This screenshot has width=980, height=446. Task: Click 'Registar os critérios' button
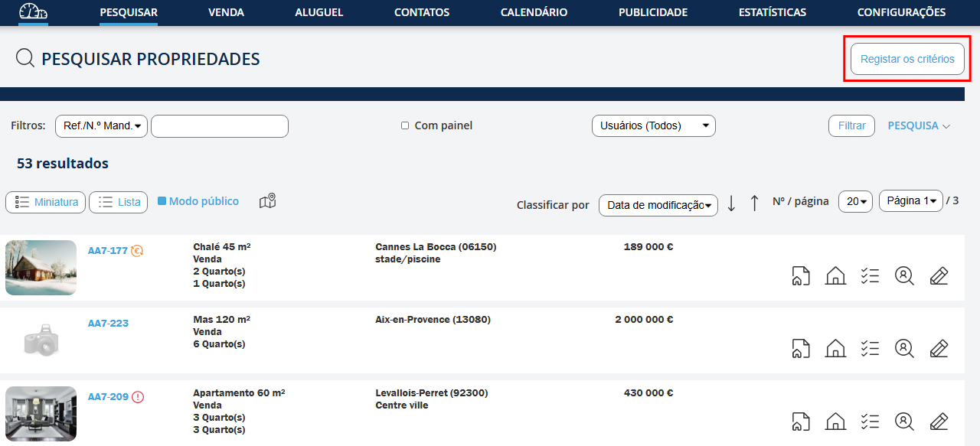click(x=907, y=59)
